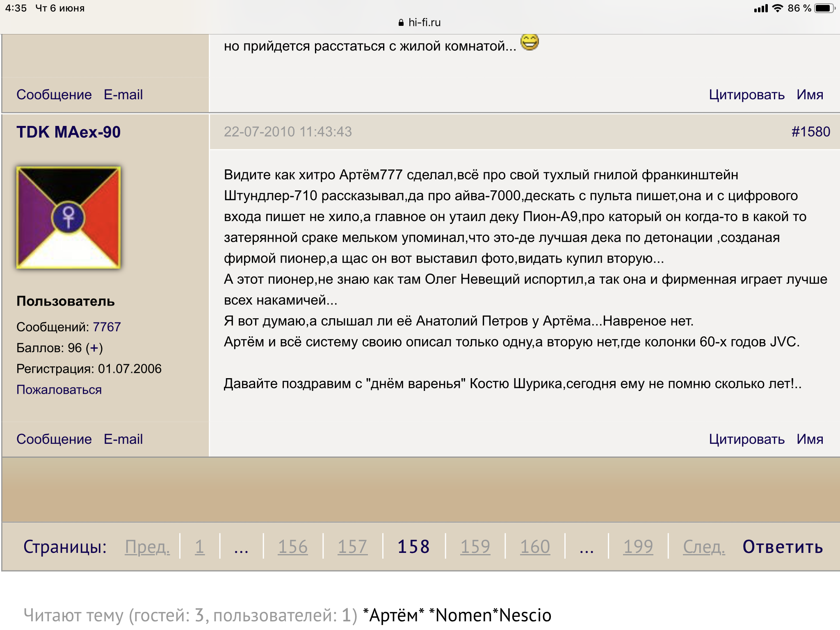The height and width of the screenshot is (630, 840).
Task: Tap the laughing smiley emoticon
Action: (530, 42)
